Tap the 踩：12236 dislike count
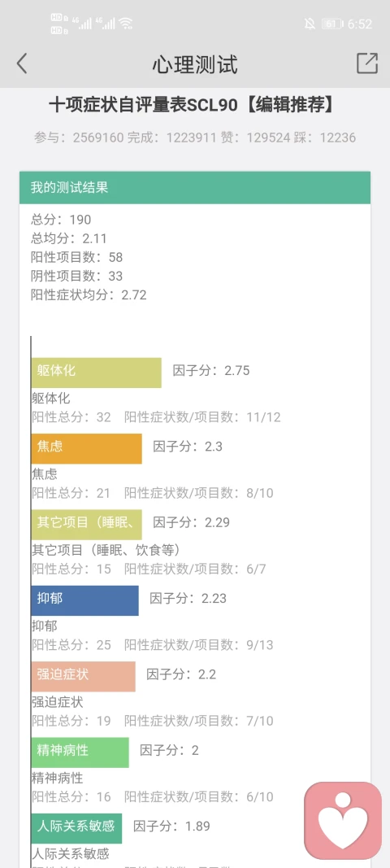Viewport: 390px width, 868px height. (x=325, y=137)
